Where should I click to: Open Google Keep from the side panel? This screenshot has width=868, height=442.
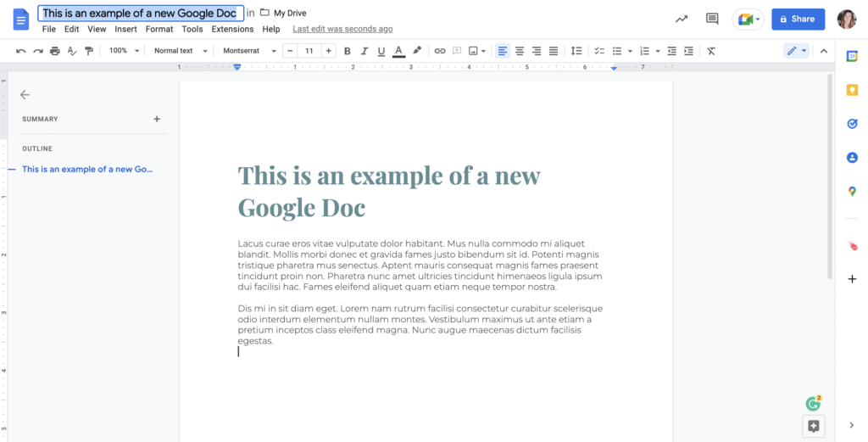pos(852,90)
